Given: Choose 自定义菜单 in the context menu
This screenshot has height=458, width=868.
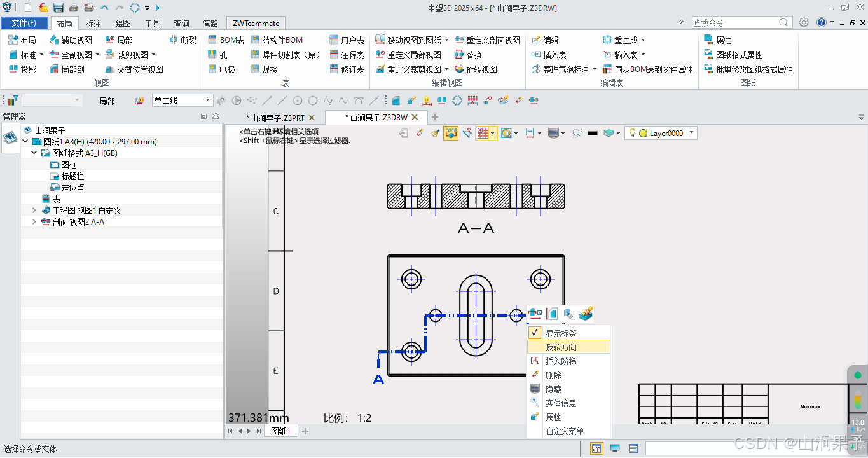Looking at the screenshot, I should pyautogui.click(x=568, y=431).
